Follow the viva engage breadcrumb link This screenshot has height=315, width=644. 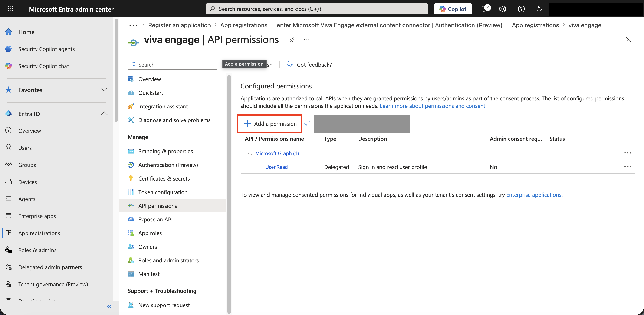[585, 25]
